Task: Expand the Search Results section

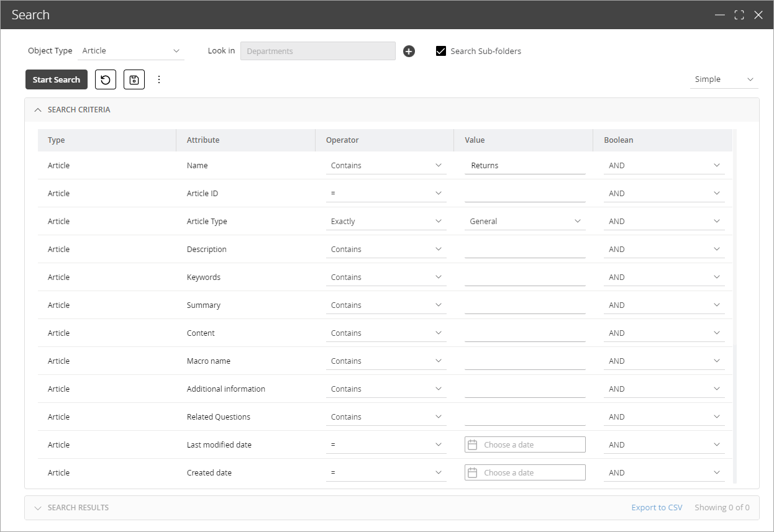Action: [x=37, y=507]
